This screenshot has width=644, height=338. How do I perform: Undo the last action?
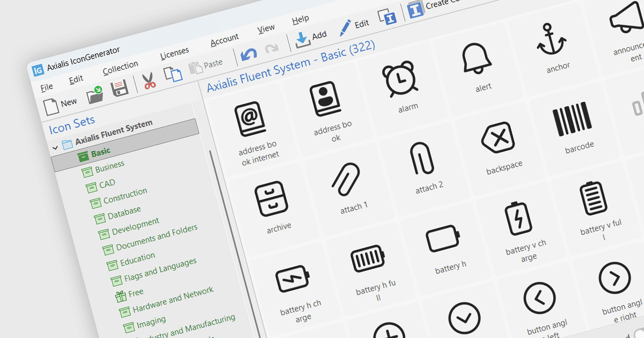248,55
